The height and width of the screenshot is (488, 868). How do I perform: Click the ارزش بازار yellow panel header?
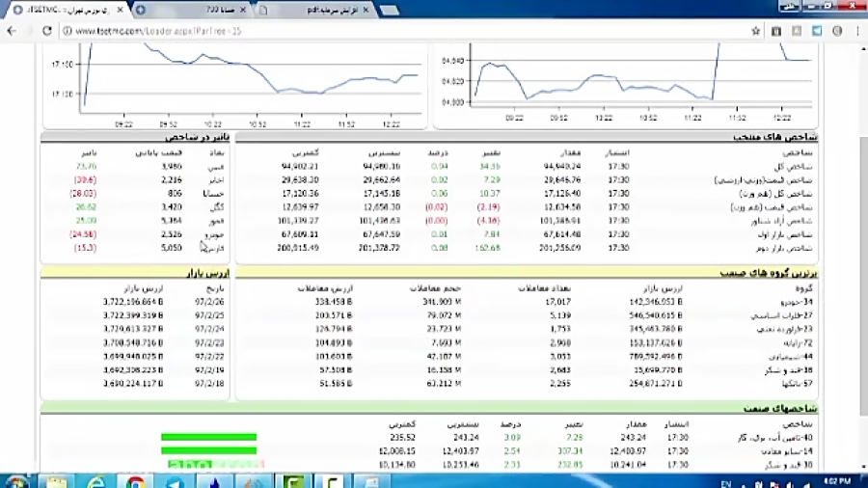pyautogui.click(x=208, y=273)
